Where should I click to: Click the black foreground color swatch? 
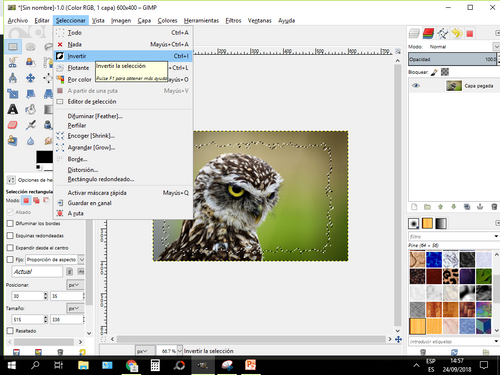point(43,157)
